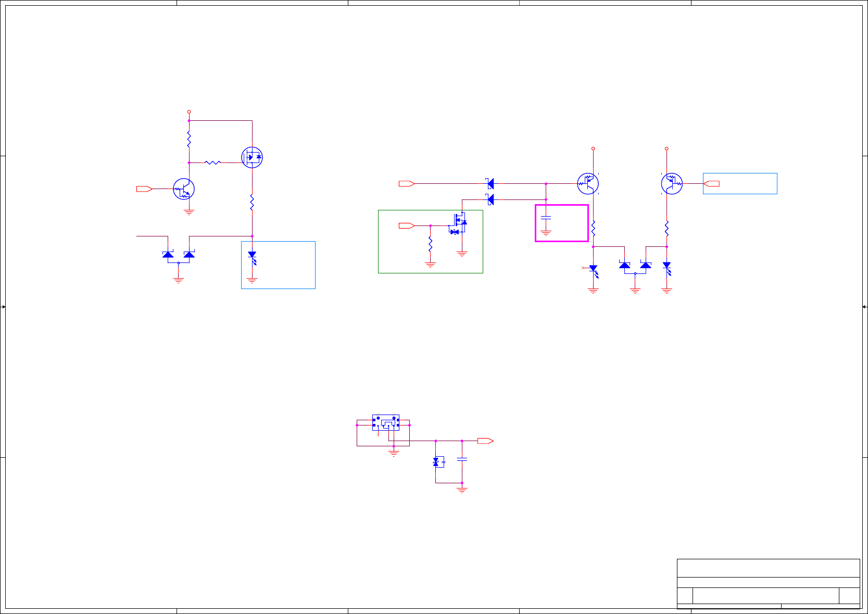Select the resistor below the transistor tied to the Schottky diodes
Viewport: 868px width, 614px height.
tap(593, 228)
